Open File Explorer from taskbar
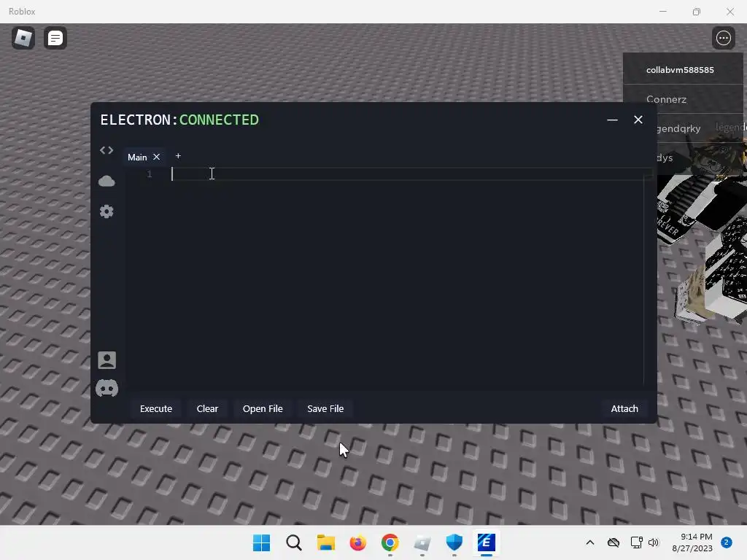 coord(326,542)
